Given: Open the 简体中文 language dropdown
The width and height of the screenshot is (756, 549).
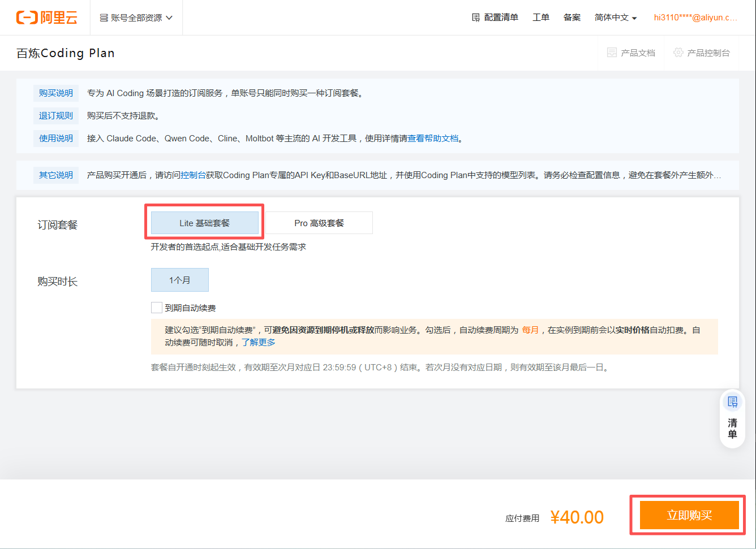Looking at the screenshot, I should 616,18.
